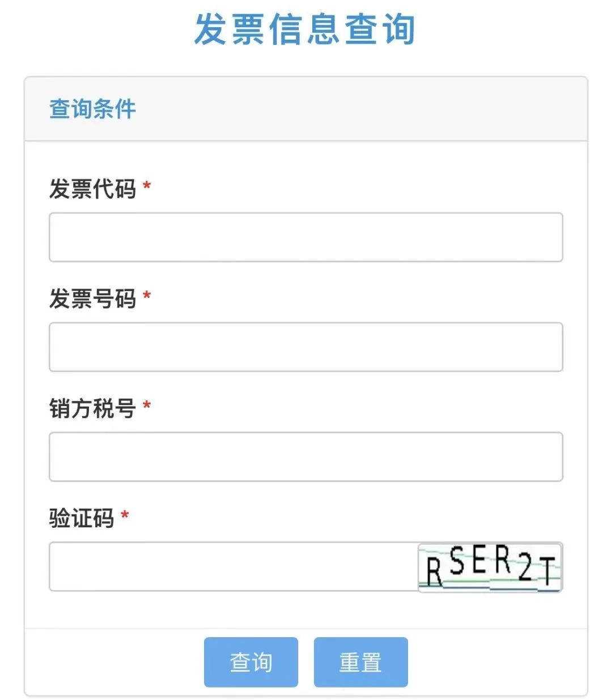Click the 发票号码 field label
This screenshot has height=700, width=611.
point(92,298)
